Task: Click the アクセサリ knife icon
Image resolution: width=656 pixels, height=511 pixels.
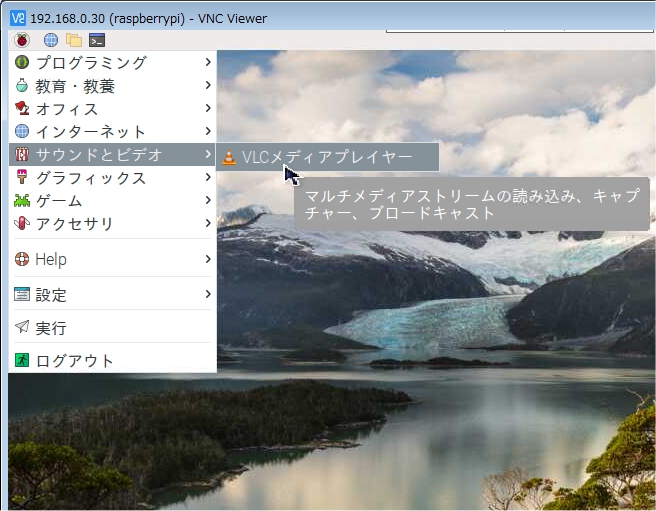Action: click(22, 223)
